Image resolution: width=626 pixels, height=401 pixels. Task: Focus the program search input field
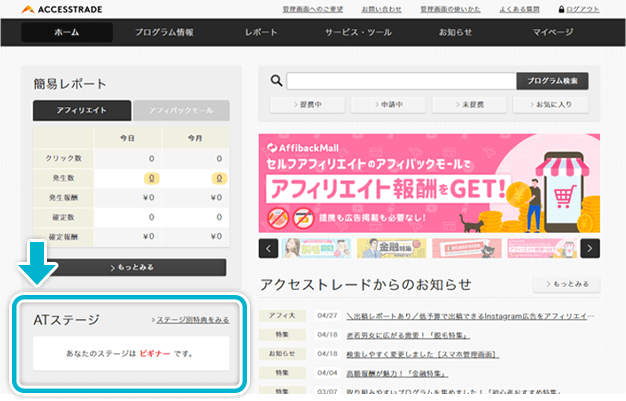(x=401, y=81)
